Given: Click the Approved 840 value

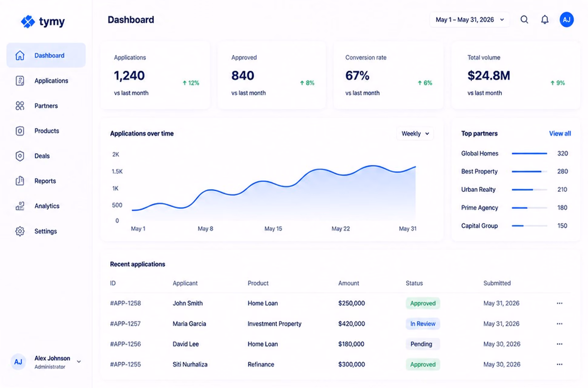Looking at the screenshot, I should tap(243, 75).
